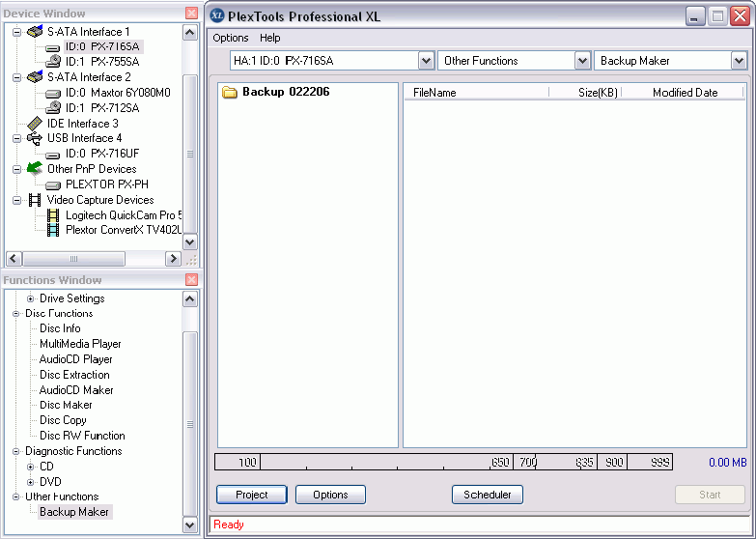Open the Help menu
The image size is (756, 539).
[270, 38]
